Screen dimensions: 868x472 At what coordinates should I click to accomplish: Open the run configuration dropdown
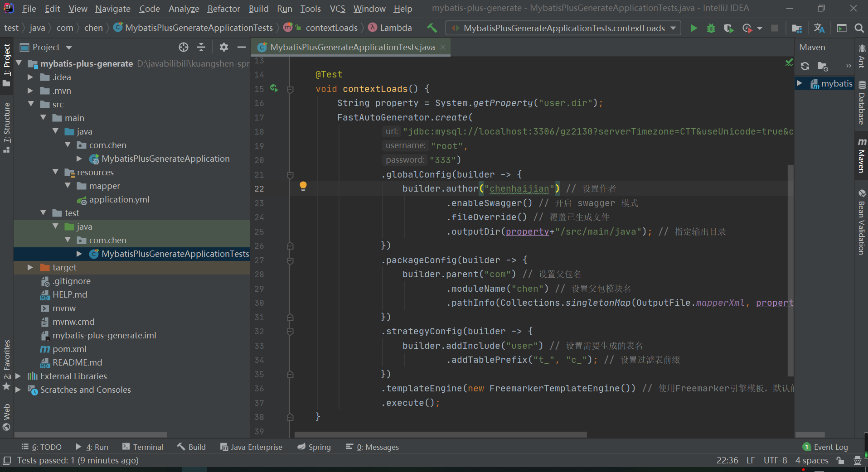tap(563, 28)
